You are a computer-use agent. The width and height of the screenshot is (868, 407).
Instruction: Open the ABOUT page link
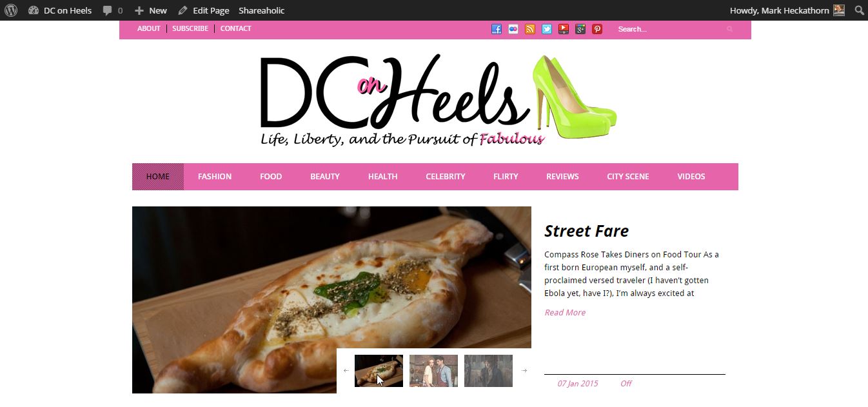tap(149, 28)
